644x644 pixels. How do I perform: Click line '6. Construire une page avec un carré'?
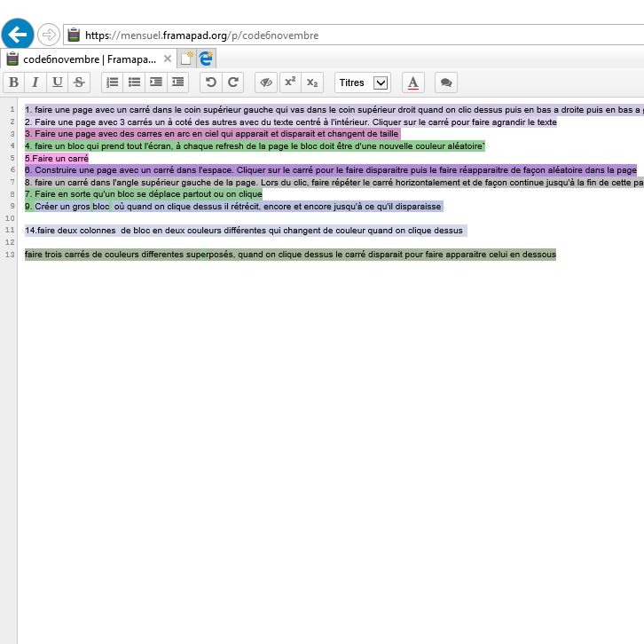pos(331,170)
